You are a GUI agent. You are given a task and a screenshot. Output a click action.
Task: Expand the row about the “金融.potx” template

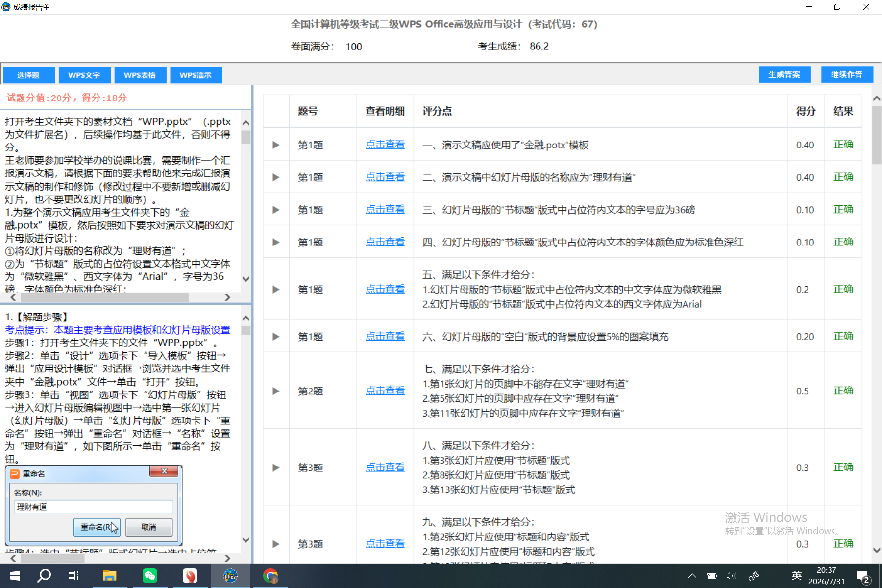coord(276,145)
